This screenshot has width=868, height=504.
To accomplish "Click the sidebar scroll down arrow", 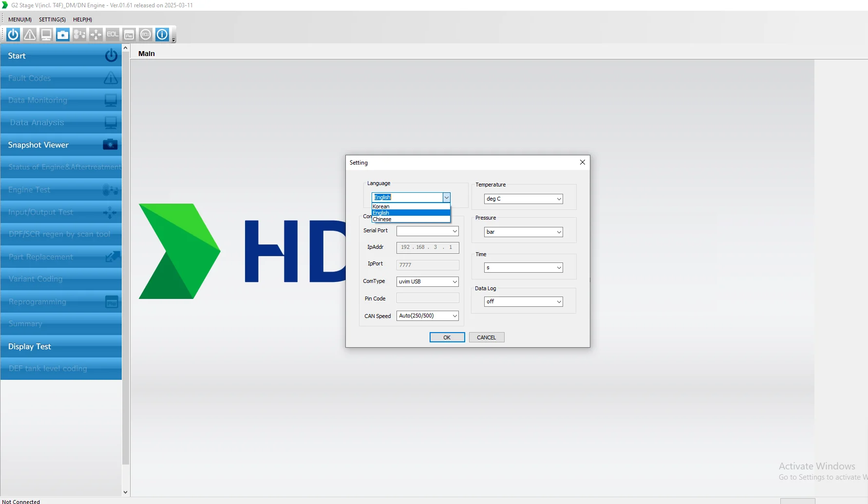I will coord(125,492).
